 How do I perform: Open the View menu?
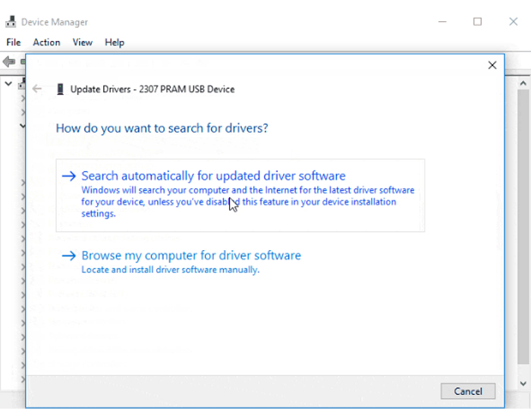click(x=82, y=42)
